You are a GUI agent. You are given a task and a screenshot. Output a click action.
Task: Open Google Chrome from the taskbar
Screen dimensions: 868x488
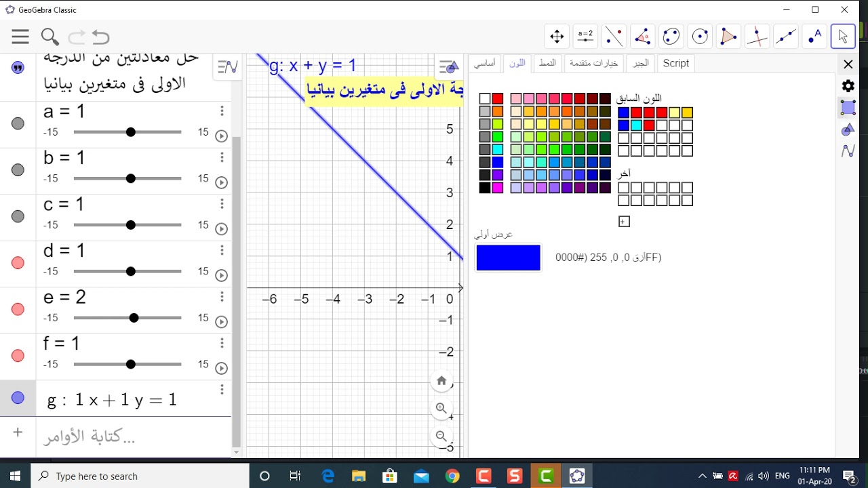[x=452, y=476]
